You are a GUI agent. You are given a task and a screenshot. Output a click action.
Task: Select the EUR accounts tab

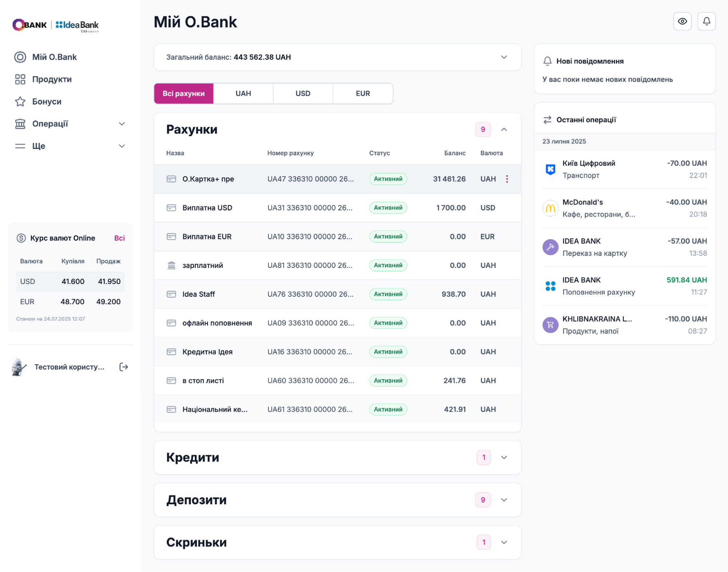tap(362, 94)
